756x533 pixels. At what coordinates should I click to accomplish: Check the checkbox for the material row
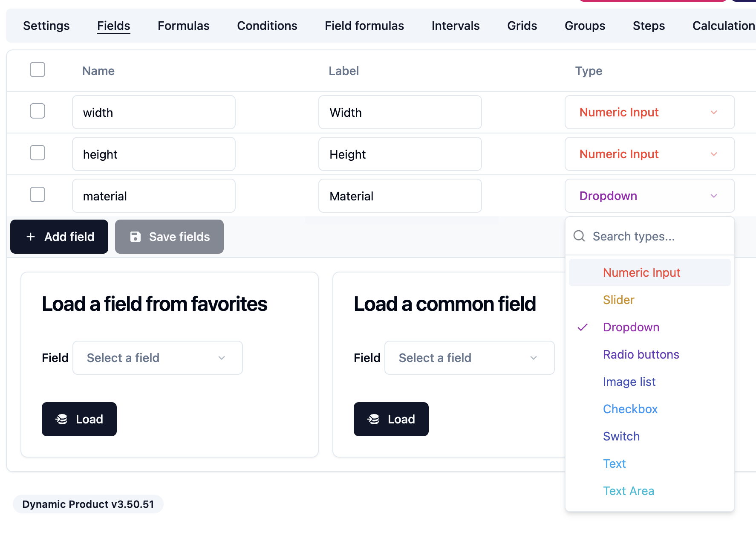click(38, 194)
